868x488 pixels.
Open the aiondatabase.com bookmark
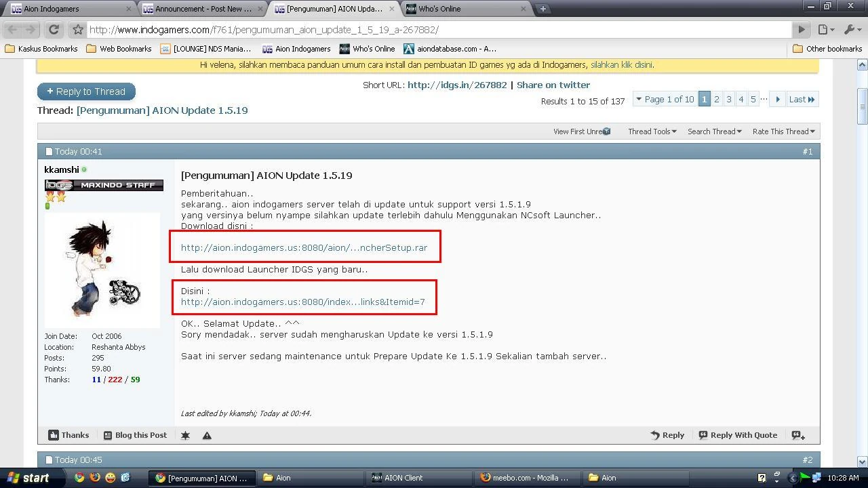[450, 49]
